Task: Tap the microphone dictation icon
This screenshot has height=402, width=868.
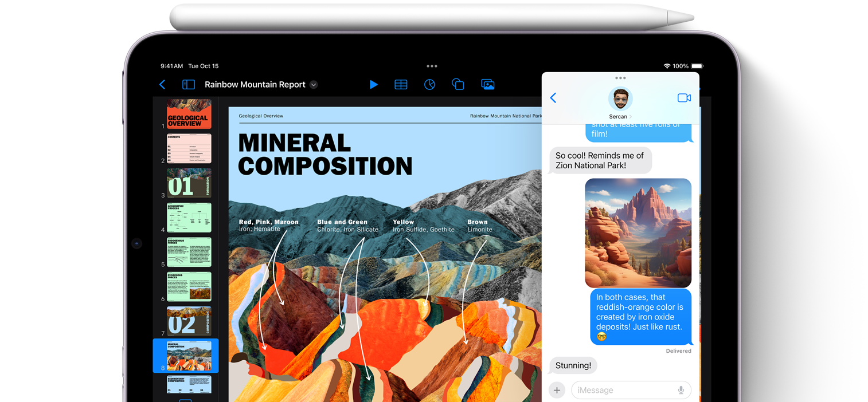Action: coord(681,390)
